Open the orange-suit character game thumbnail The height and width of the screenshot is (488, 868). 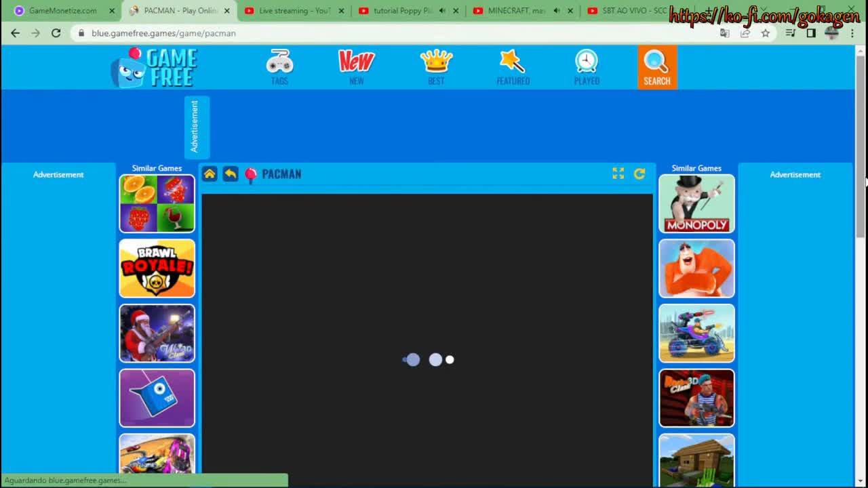696,268
